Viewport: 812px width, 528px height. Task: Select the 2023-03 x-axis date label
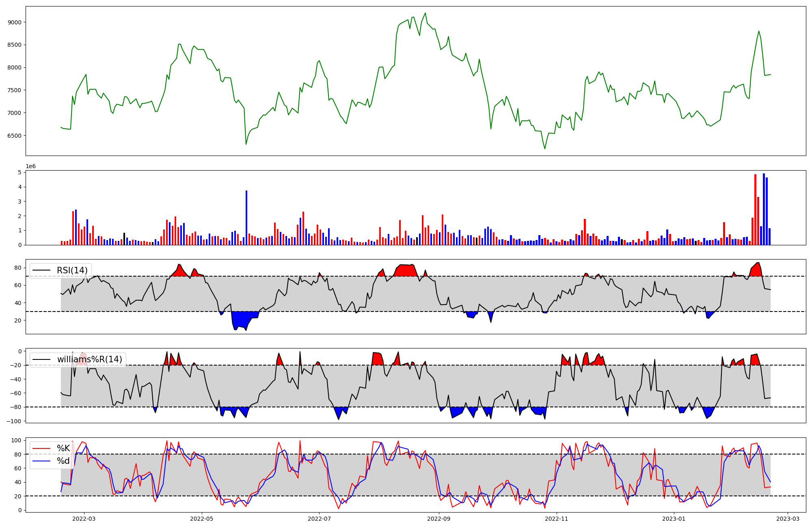click(x=788, y=519)
